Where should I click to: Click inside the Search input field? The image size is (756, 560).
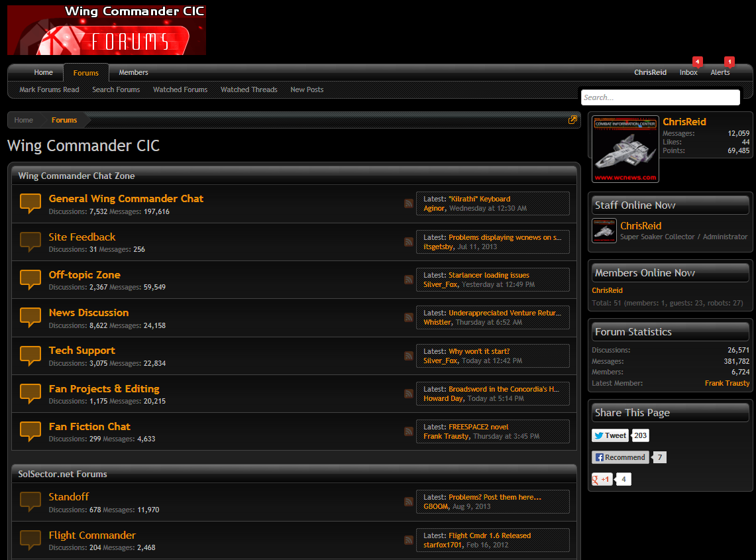[660, 97]
